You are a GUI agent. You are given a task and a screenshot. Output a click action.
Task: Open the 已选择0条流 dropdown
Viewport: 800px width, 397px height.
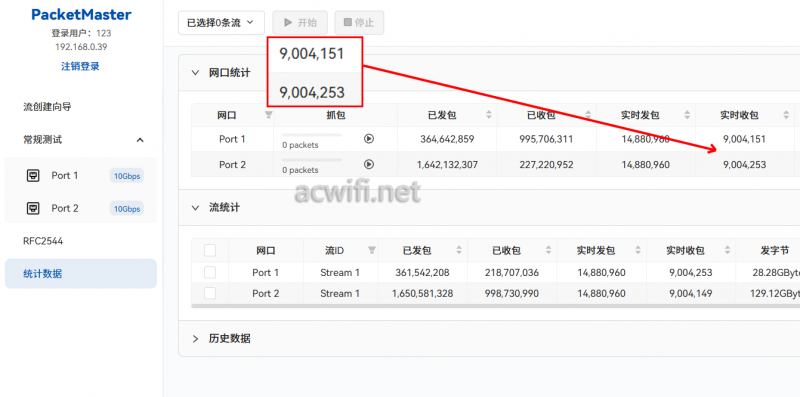click(x=221, y=23)
